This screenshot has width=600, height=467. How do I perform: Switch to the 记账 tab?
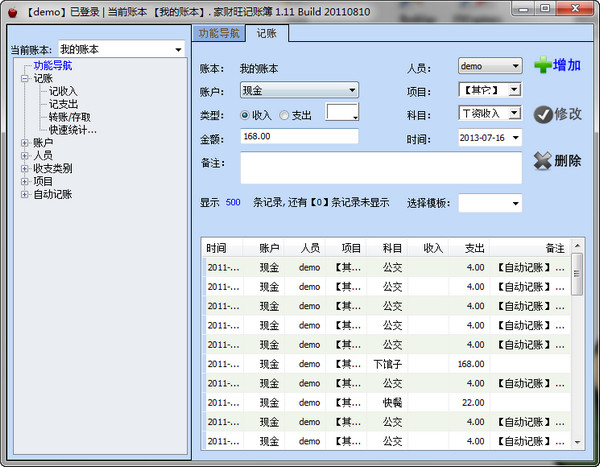click(x=267, y=33)
